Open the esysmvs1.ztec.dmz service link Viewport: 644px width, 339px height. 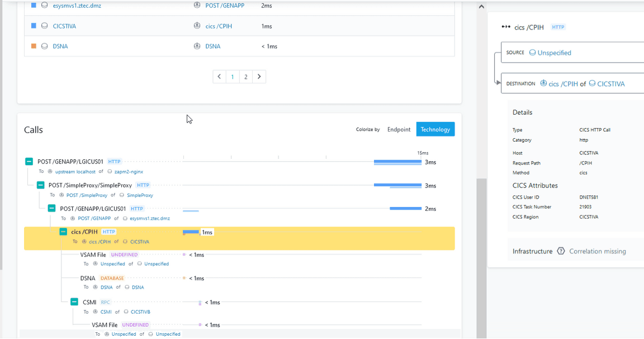click(x=77, y=6)
